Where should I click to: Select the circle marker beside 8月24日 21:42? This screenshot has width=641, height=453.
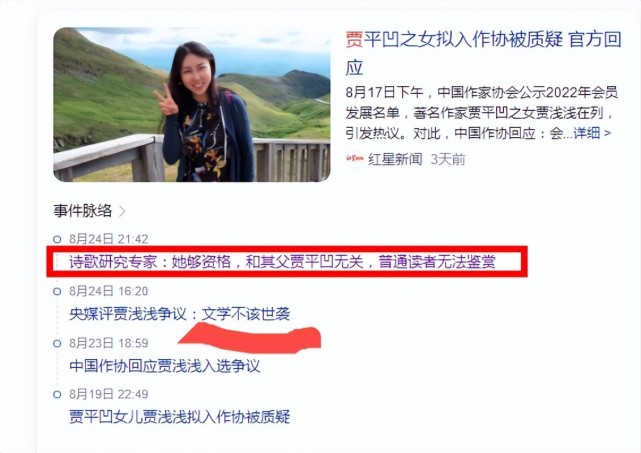pyautogui.click(x=57, y=239)
